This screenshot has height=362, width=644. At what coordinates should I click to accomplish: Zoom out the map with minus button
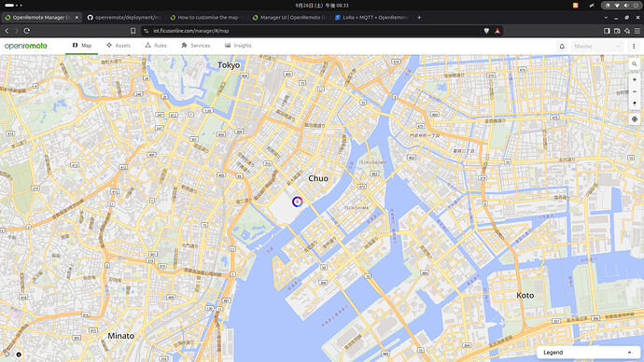(634, 91)
